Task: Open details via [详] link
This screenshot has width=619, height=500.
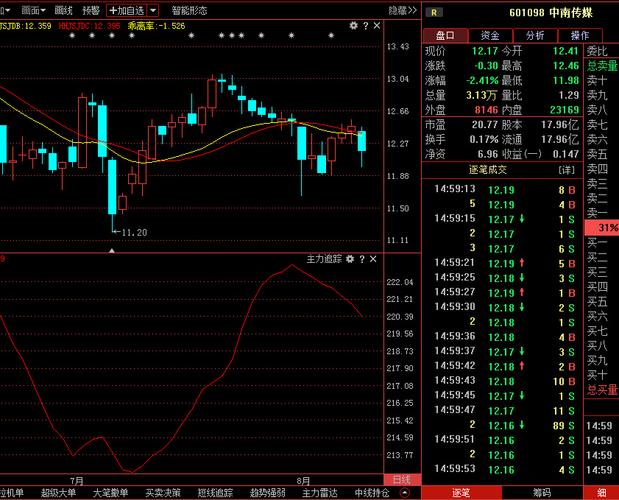Action: (567, 170)
